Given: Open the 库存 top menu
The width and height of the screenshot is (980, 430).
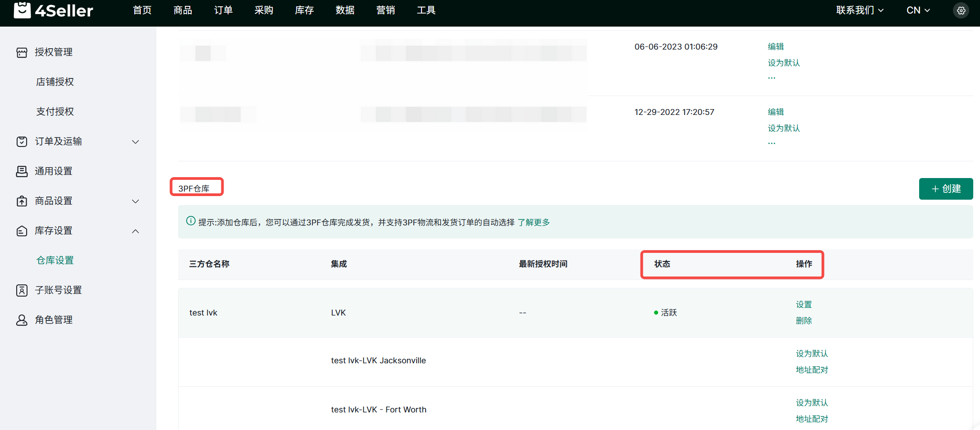Looking at the screenshot, I should [304, 10].
